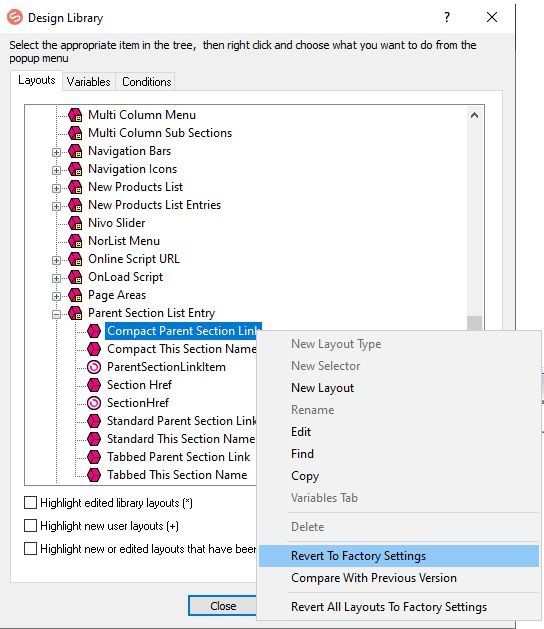The height and width of the screenshot is (629, 544).
Task: Click the Close button
Action: tap(223, 606)
